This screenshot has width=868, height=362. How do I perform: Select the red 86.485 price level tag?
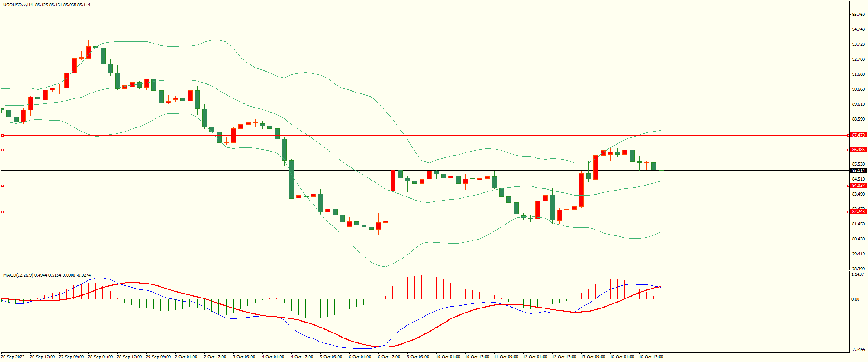pos(858,150)
